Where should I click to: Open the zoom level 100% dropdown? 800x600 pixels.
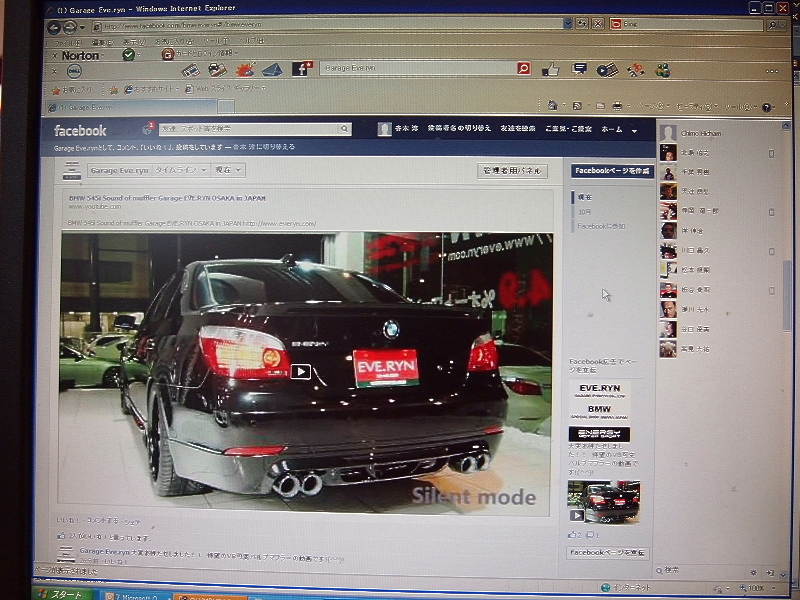(759, 588)
